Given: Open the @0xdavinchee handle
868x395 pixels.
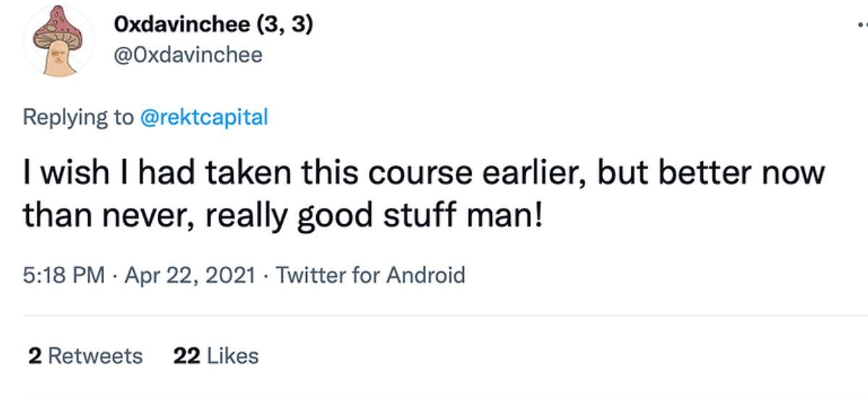Looking at the screenshot, I should (x=187, y=55).
